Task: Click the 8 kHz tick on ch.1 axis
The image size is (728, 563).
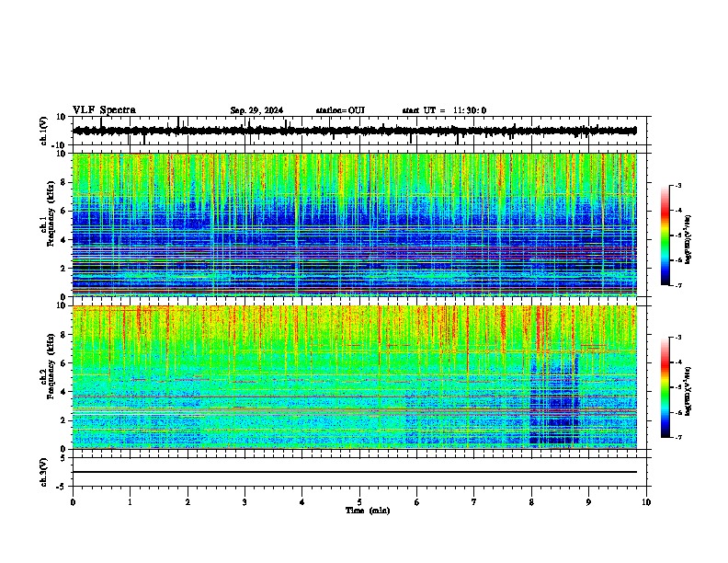Action: (64, 182)
